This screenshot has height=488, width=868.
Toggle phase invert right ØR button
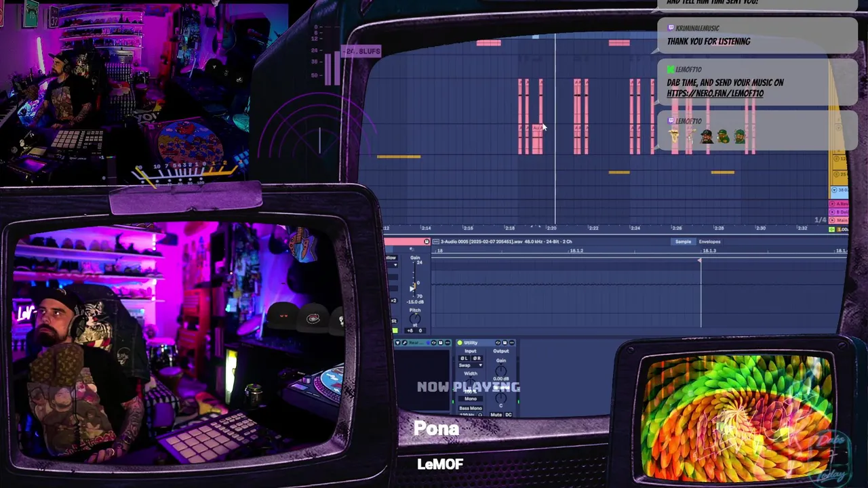tap(477, 358)
